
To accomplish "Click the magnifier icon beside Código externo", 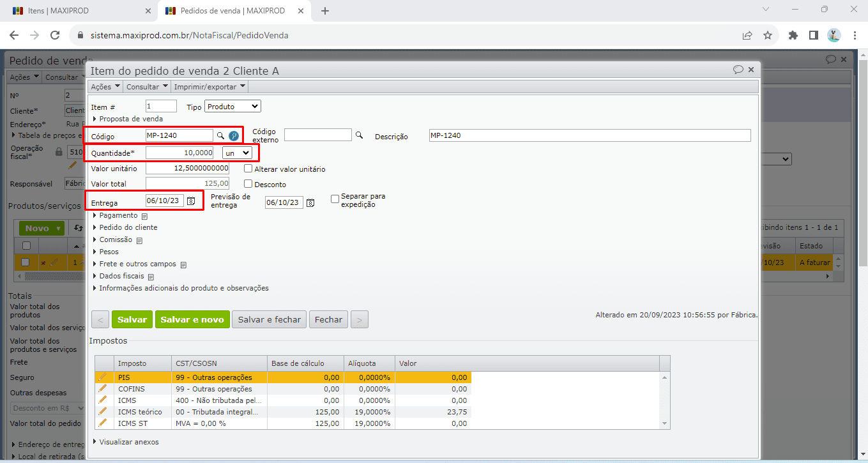I will point(359,135).
